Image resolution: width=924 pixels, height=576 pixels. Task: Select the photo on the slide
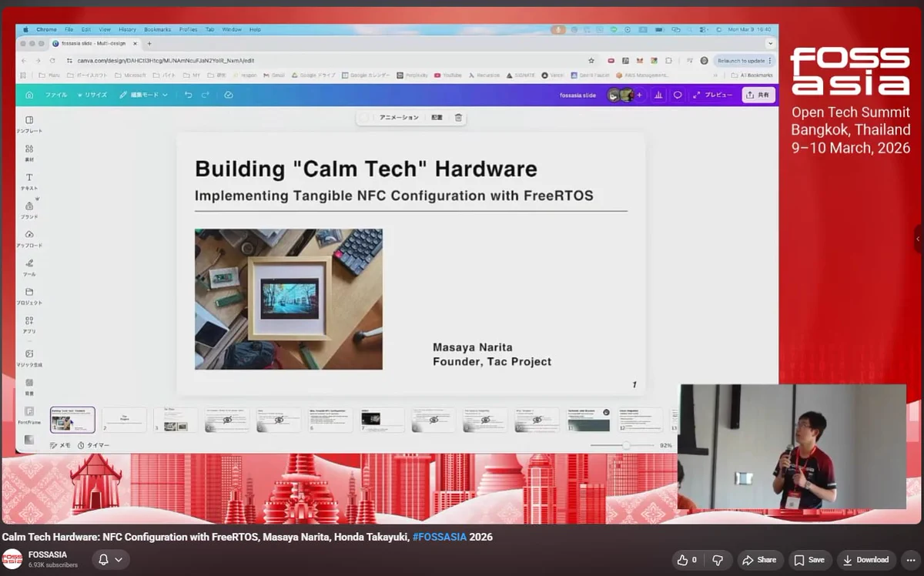click(x=289, y=299)
